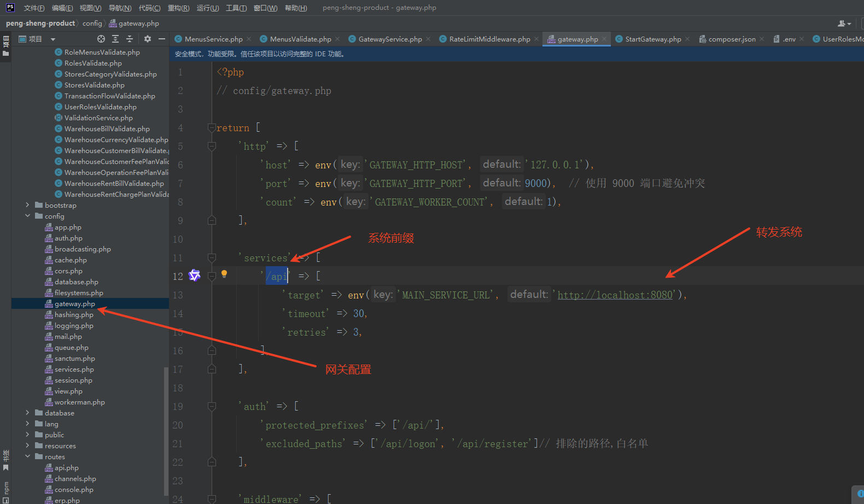Click the Collapse All icon in Project toolbar
The height and width of the screenshot is (504, 864).
[130, 39]
